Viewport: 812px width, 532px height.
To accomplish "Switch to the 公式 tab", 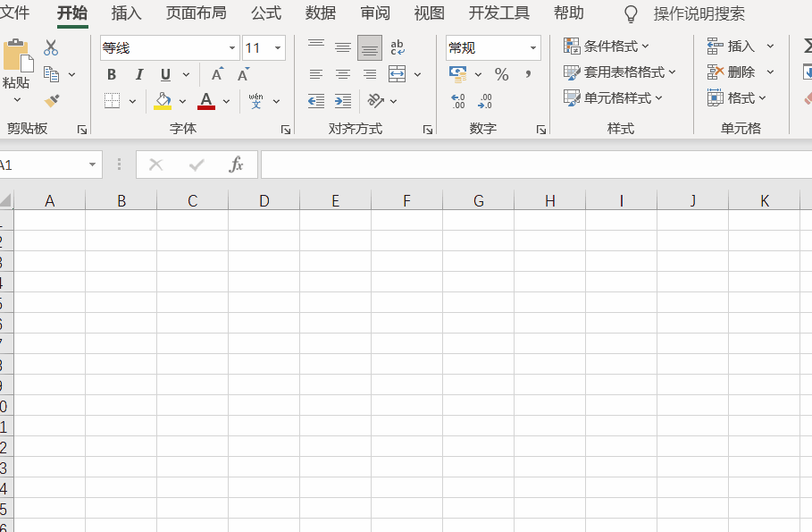I will pos(266,13).
